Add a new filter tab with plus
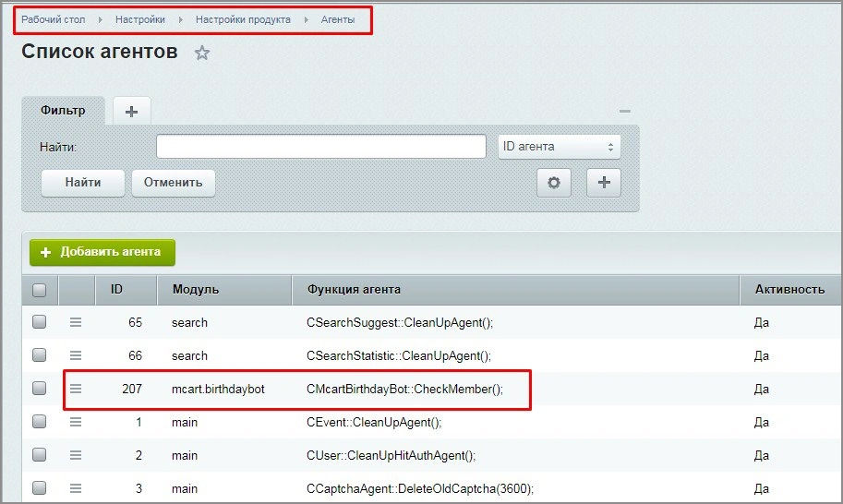The width and height of the screenshot is (843, 504). pyautogui.click(x=132, y=111)
